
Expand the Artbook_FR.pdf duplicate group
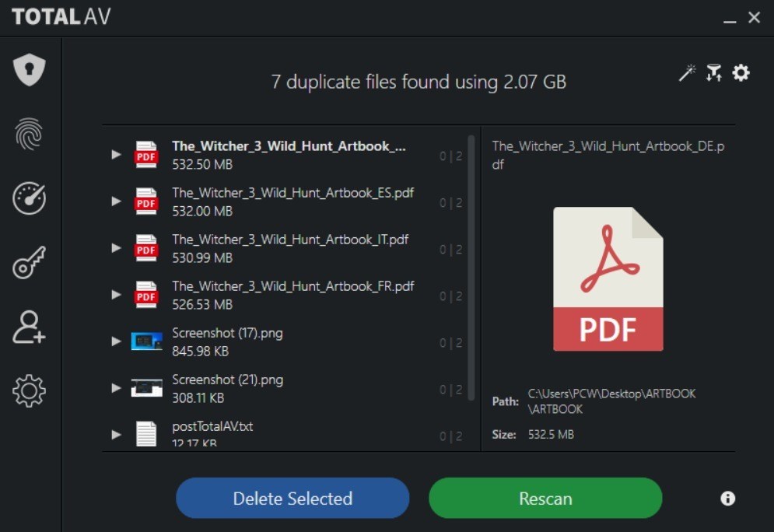pyautogui.click(x=116, y=295)
